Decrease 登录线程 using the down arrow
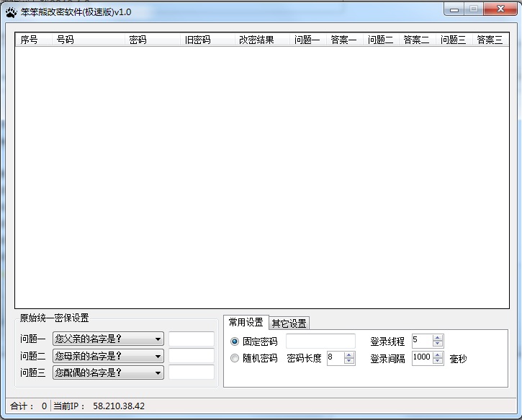 [x=438, y=344]
